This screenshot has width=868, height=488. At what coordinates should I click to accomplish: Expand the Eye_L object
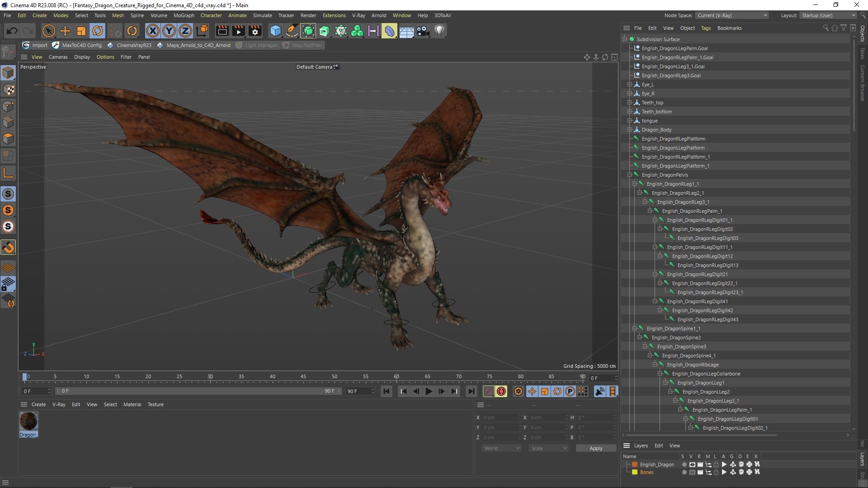pyautogui.click(x=630, y=84)
